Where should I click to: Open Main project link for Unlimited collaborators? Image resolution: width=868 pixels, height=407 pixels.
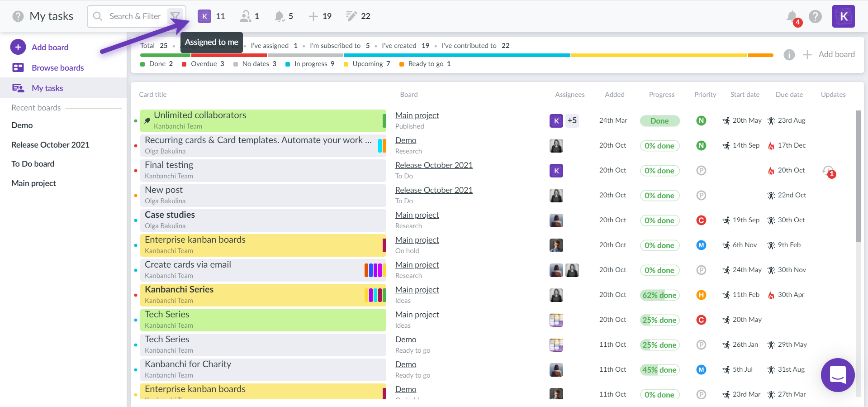(x=417, y=115)
